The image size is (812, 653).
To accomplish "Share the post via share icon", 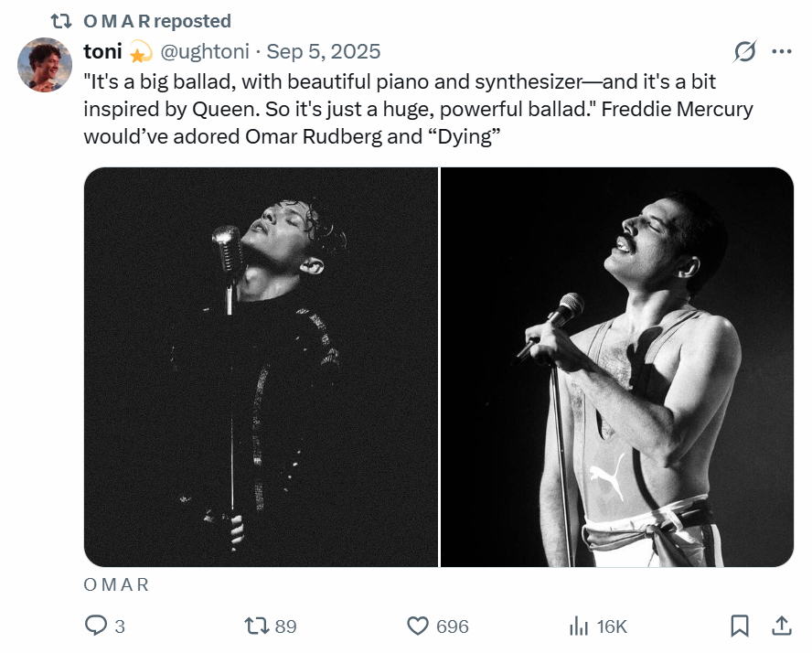I will pos(782,626).
